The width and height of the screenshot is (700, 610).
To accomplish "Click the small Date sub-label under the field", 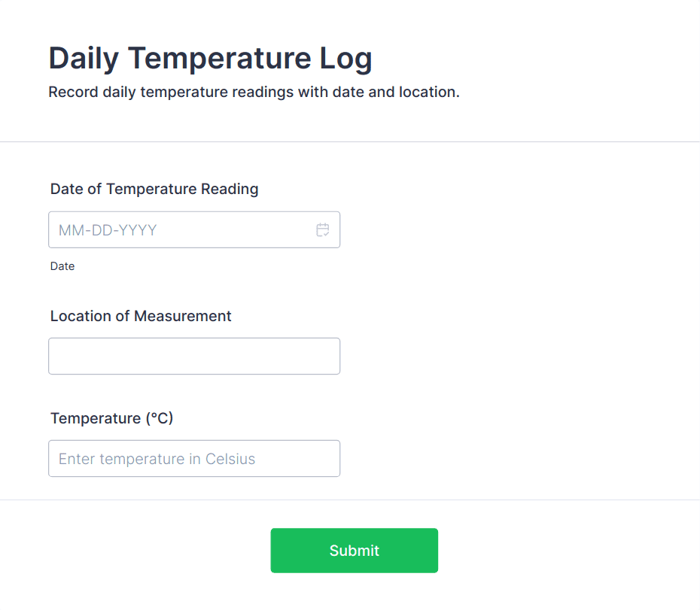I will click(x=62, y=266).
